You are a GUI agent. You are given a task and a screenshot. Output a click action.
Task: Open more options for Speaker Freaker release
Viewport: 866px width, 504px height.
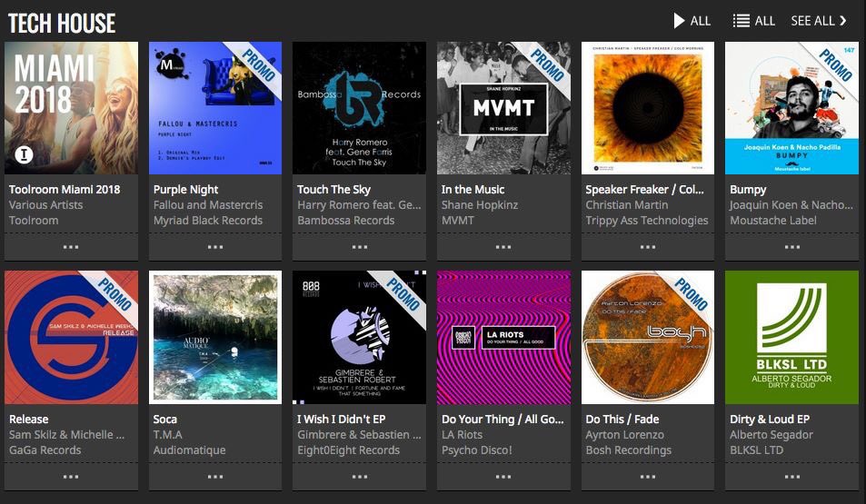click(x=648, y=247)
